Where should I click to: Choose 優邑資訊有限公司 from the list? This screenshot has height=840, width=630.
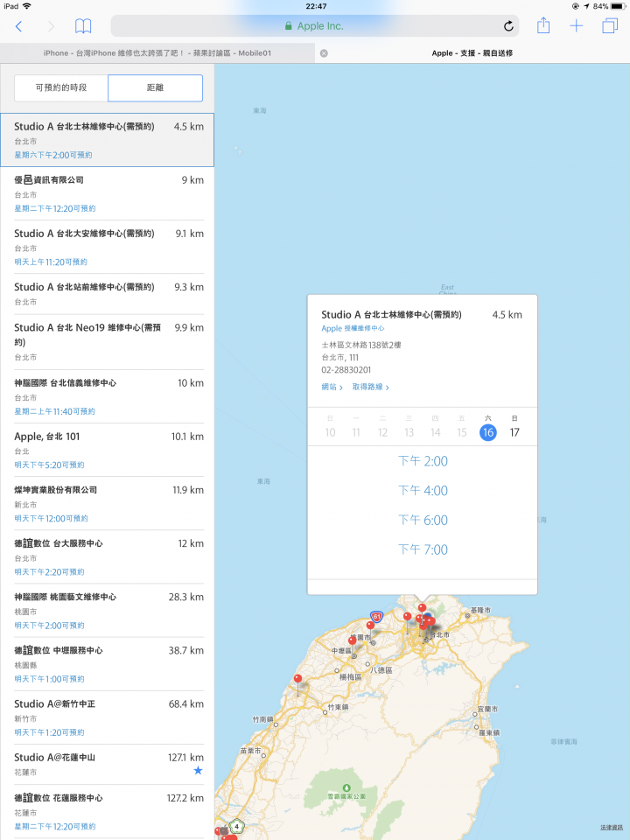[107, 193]
